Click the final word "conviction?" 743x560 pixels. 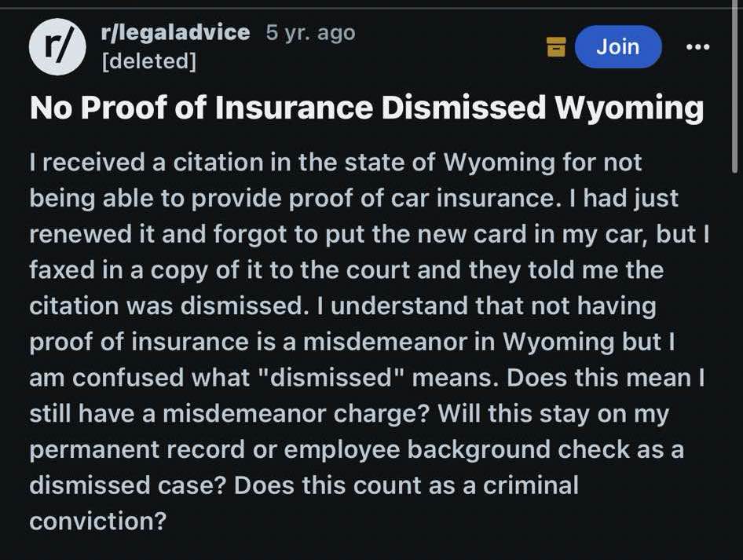pyautogui.click(x=97, y=522)
